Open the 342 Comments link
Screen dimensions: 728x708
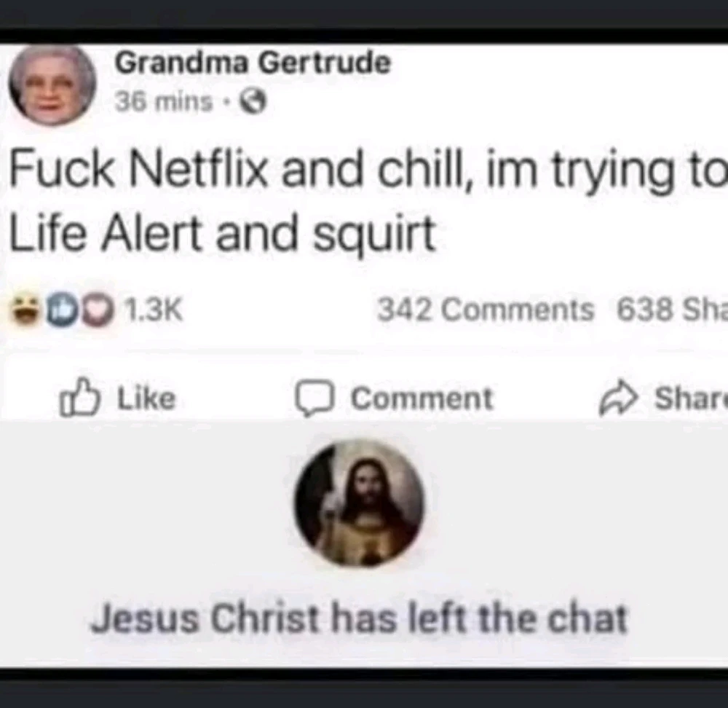tap(486, 310)
